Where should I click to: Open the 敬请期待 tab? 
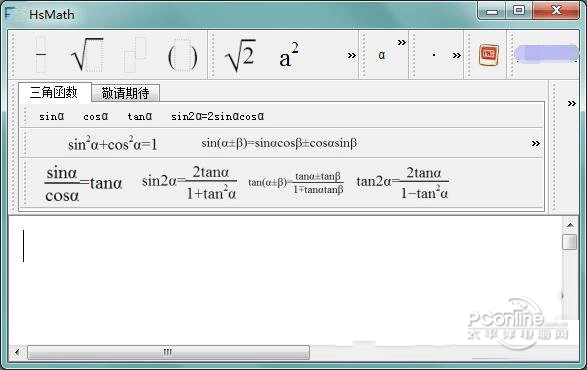[x=125, y=93]
